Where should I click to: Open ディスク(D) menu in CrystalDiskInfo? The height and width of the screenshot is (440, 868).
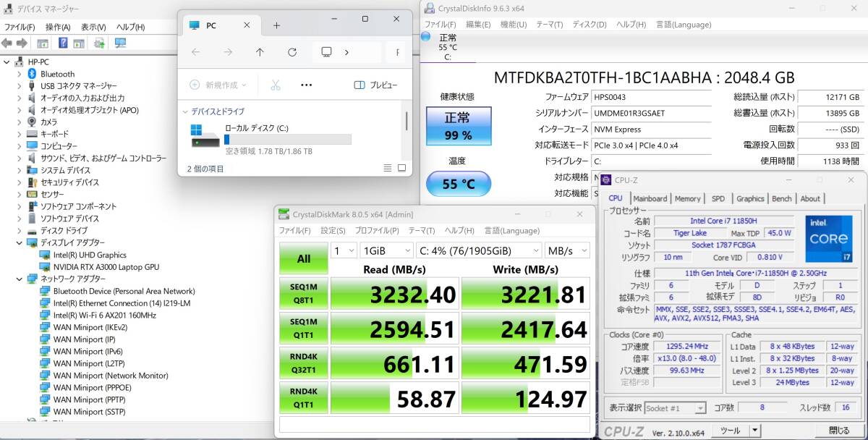pyautogui.click(x=589, y=24)
